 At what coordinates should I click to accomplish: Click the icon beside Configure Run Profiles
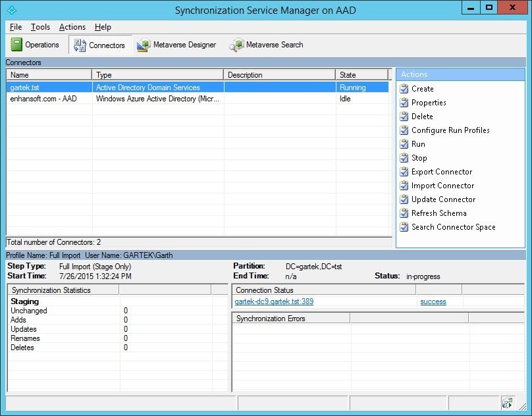click(404, 130)
